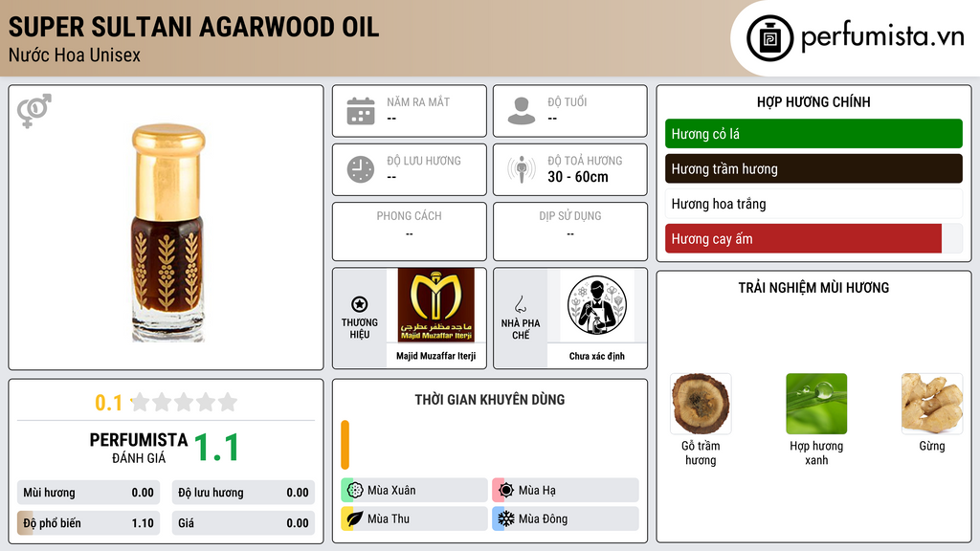Viewport: 980px width, 551px height.
Task: Click the snowflake icon for Mùa Đông
Action: 506,518
